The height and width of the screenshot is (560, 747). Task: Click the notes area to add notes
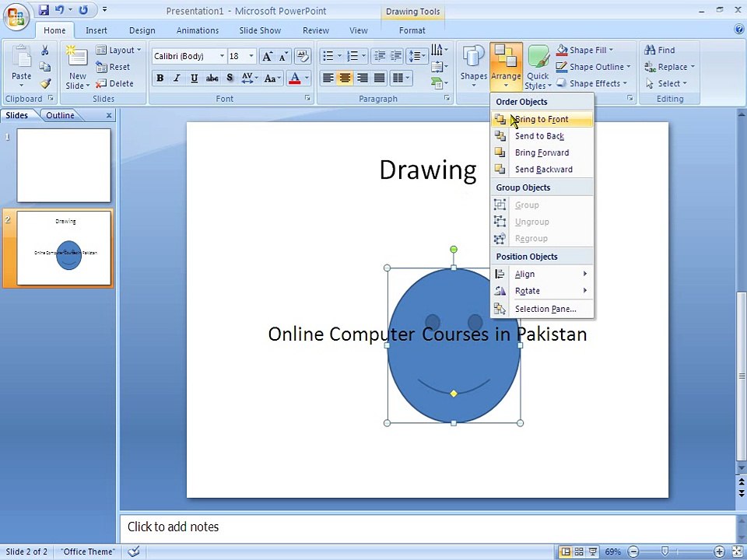coord(428,527)
